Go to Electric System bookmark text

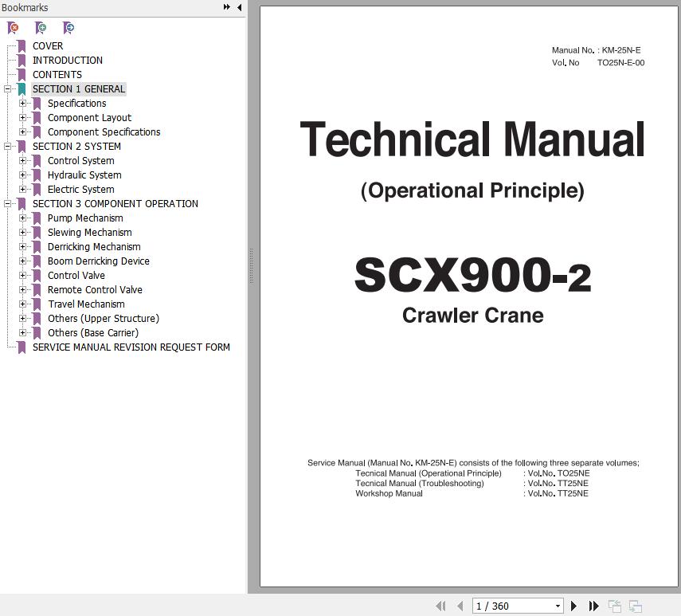80,190
